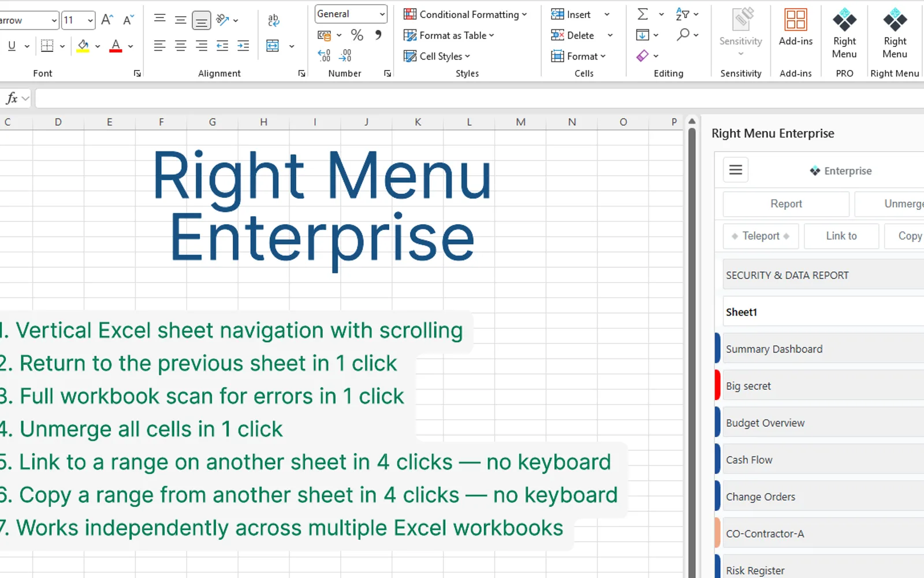Open Number format dialog launcher
924x578 pixels.
pos(388,73)
